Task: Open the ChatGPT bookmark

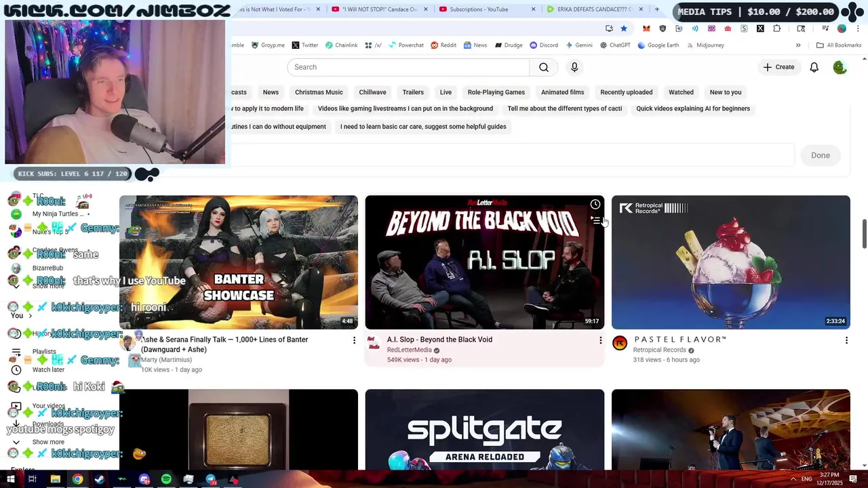Action: (615, 45)
